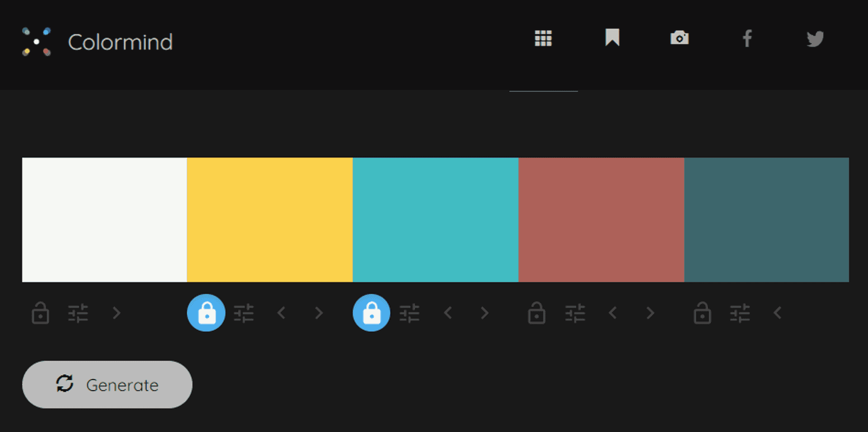Go to the Colormind logo icon
The width and height of the screenshot is (868, 432).
[37, 42]
